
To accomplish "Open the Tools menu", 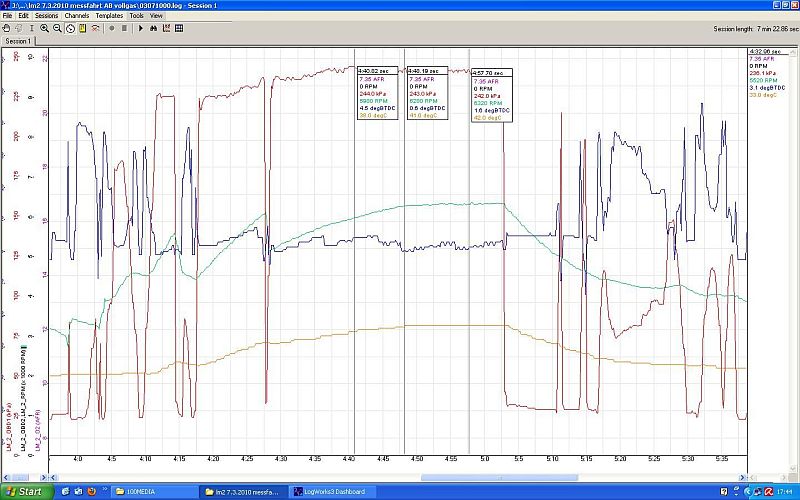I will tap(136, 16).
